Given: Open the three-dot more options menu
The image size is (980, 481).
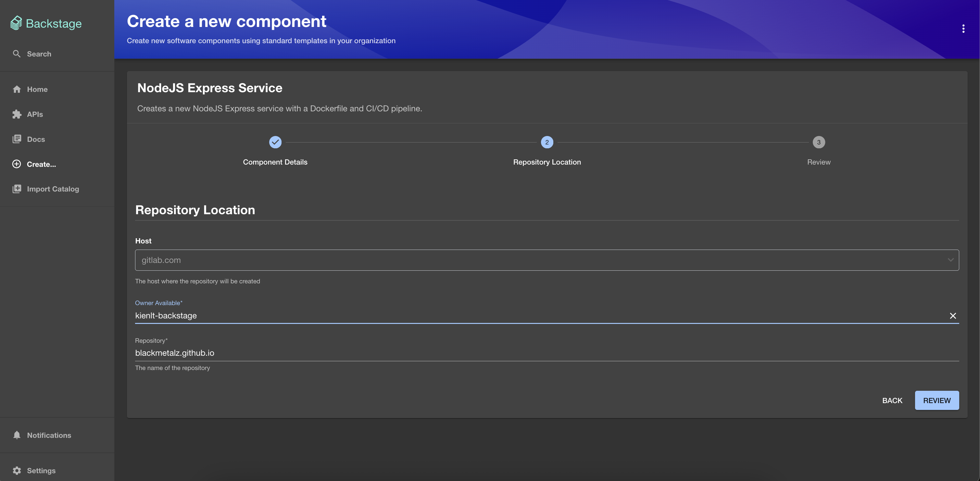Looking at the screenshot, I should [963, 29].
